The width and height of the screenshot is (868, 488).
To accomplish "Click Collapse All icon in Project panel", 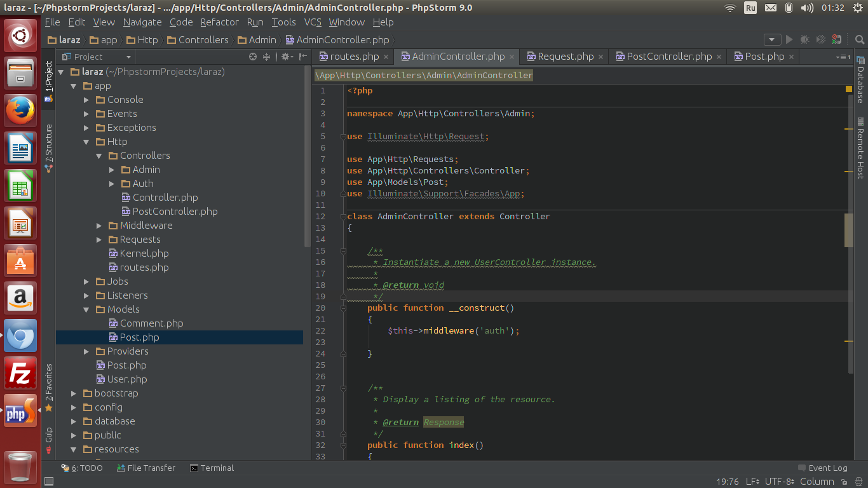I will tap(267, 57).
